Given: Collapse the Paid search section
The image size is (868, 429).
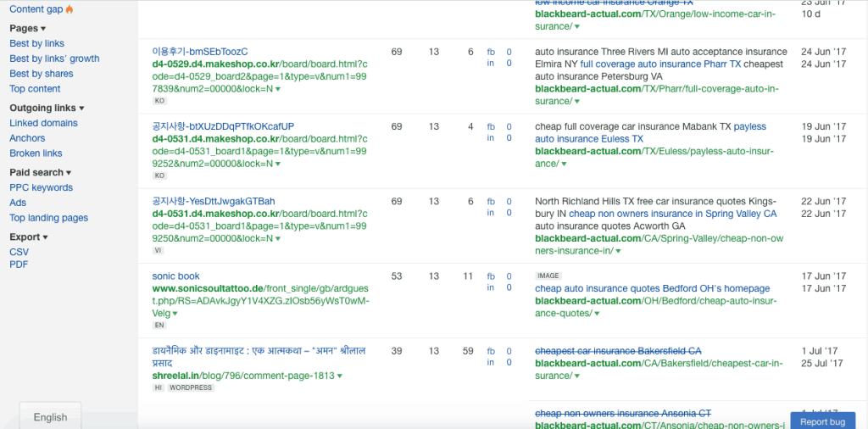Looking at the screenshot, I should [x=41, y=172].
